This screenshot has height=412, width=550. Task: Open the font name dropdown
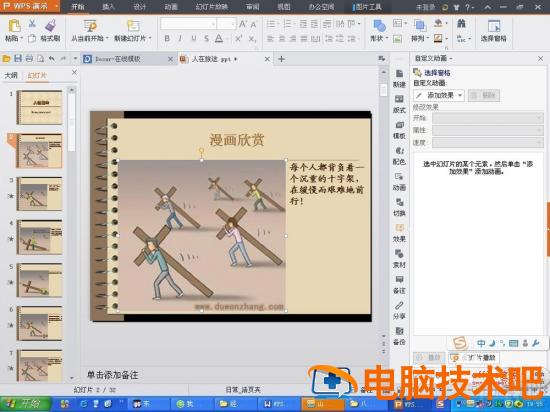tap(213, 24)
